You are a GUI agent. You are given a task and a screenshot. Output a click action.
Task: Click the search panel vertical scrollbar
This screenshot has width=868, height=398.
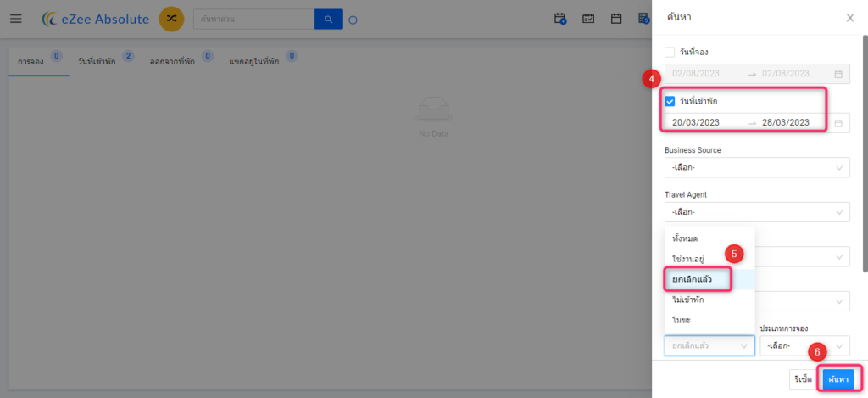click(865, 154)
